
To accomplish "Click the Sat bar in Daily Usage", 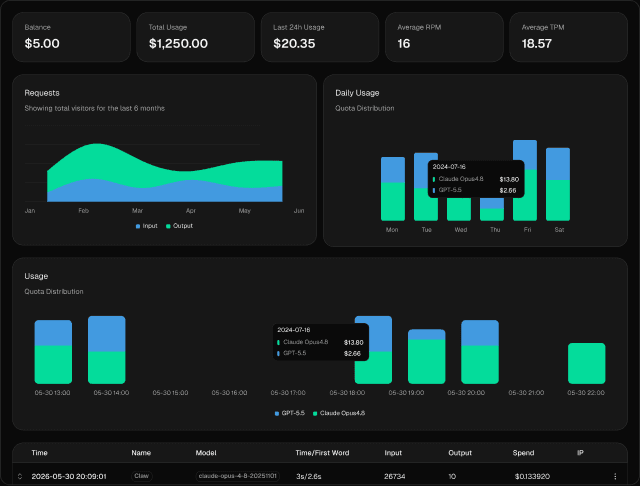I will pos(558,184).
